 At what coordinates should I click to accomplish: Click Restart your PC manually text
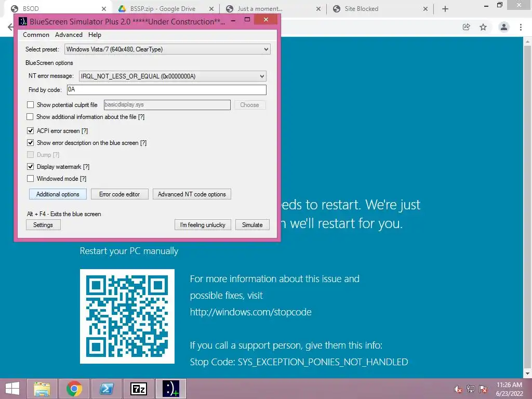(129, 251)
